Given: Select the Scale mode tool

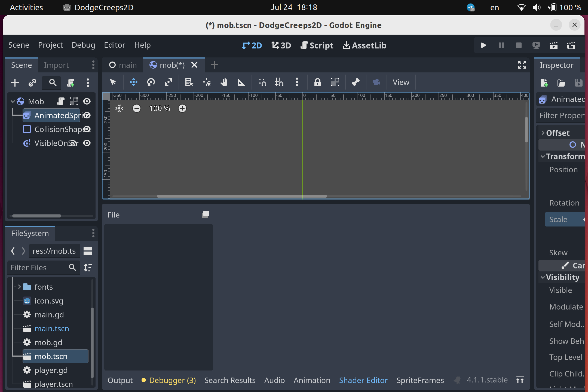Looking at the screenshot, I should 169,82.
